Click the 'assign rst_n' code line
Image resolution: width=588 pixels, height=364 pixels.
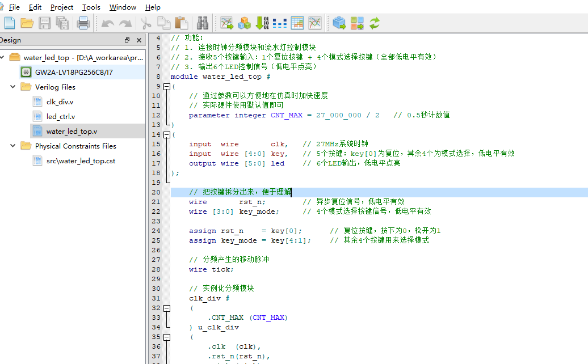tap(245, 231)
